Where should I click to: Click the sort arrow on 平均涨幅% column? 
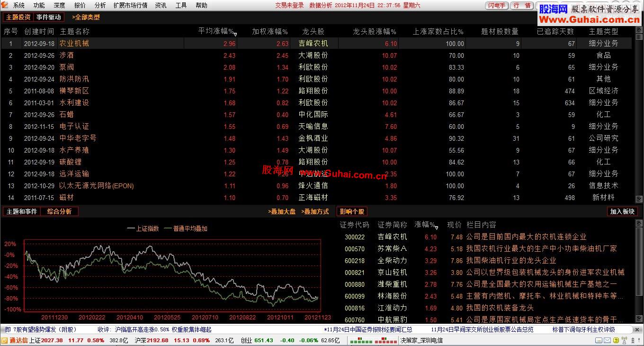pos(235,34)
